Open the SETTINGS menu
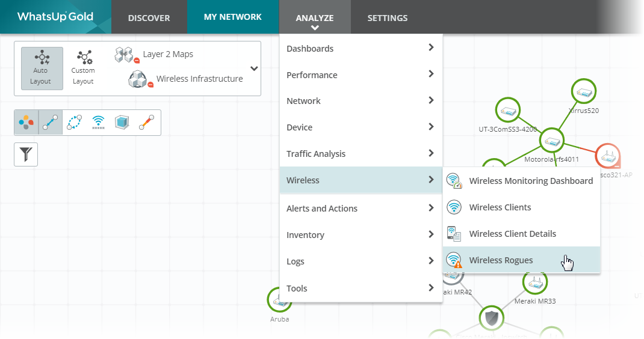The width and height of the screenshot is (644, 339). tap(388, 17)
